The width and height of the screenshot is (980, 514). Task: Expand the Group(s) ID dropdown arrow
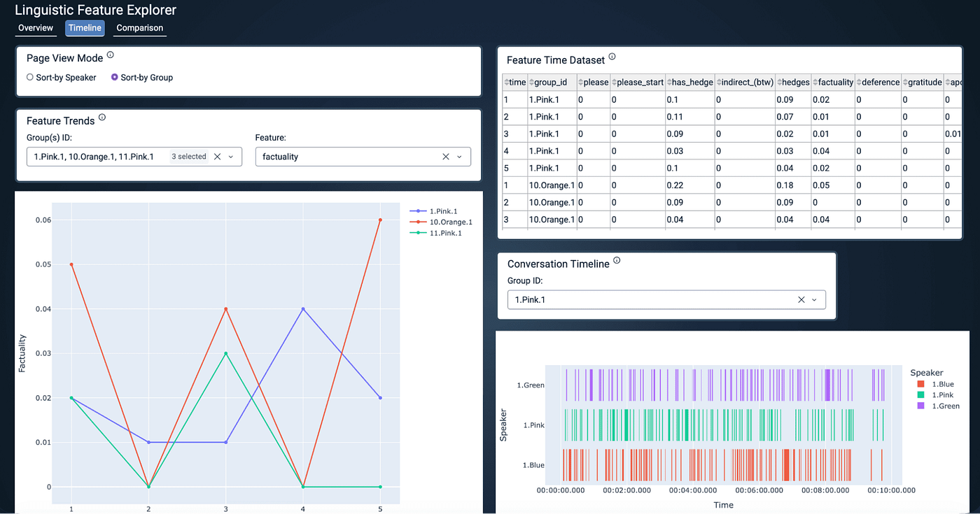click(x=231, y=157)
